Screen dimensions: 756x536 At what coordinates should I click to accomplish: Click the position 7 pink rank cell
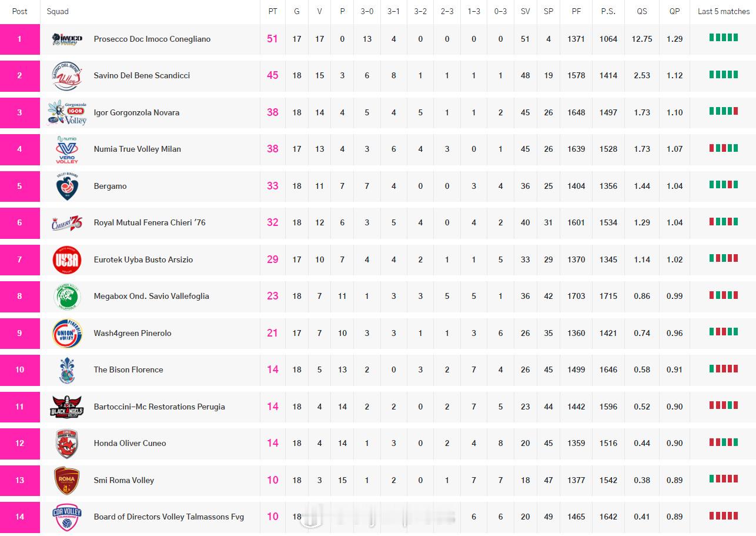(x=19, y=260)
